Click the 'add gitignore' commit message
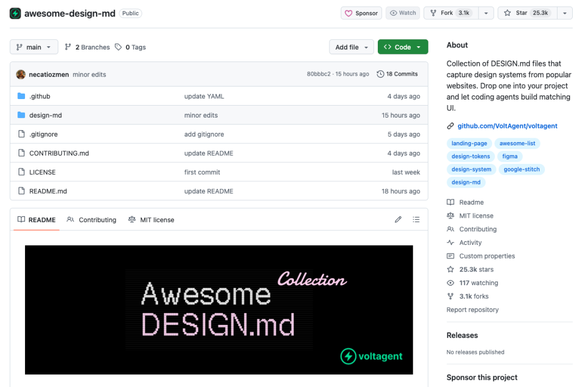The height and width of the screenshot is (387, 588). click(204, 134)
